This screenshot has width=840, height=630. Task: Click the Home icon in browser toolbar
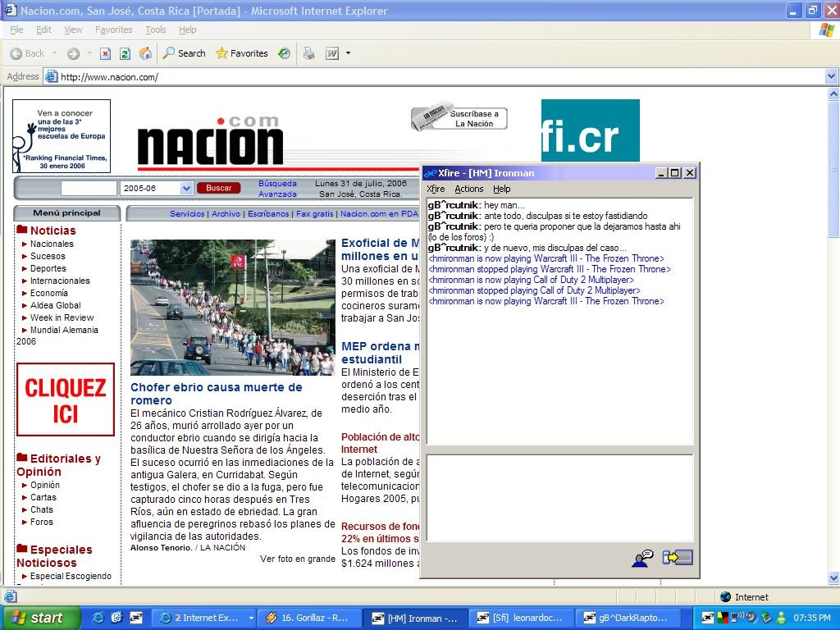click(x=144, y=53)
